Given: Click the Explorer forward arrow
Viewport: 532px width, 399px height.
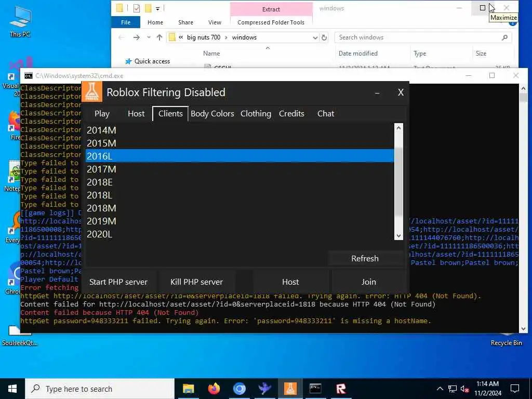Looking at the screenshot, I should [x=137, y=37].
